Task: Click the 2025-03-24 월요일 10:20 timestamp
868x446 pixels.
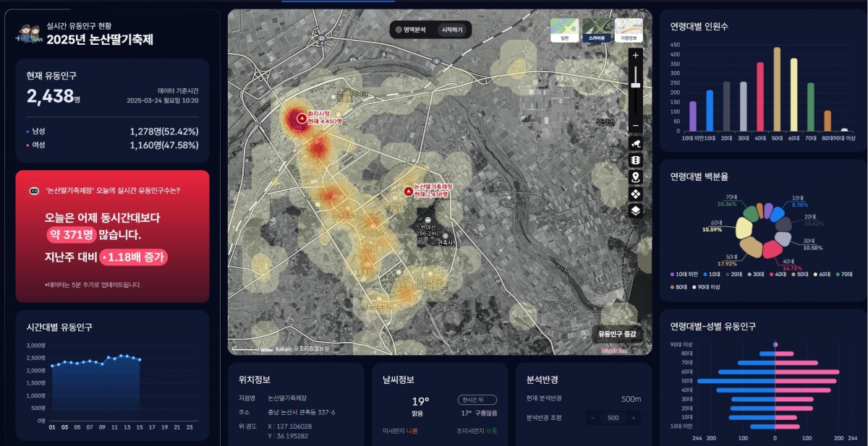Action: [163, 100]
